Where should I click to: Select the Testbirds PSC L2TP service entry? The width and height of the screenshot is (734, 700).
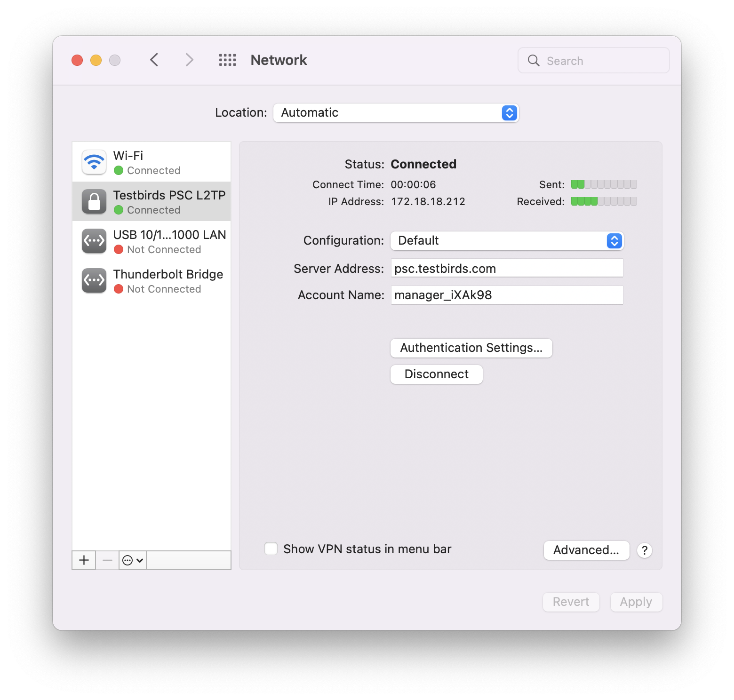tap(155, 201)
